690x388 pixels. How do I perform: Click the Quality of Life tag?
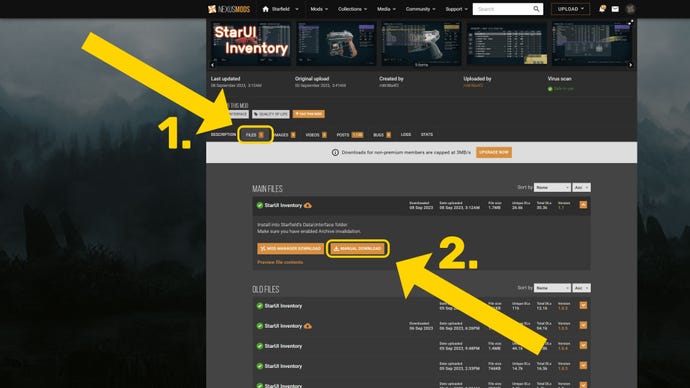pos(271,114)
